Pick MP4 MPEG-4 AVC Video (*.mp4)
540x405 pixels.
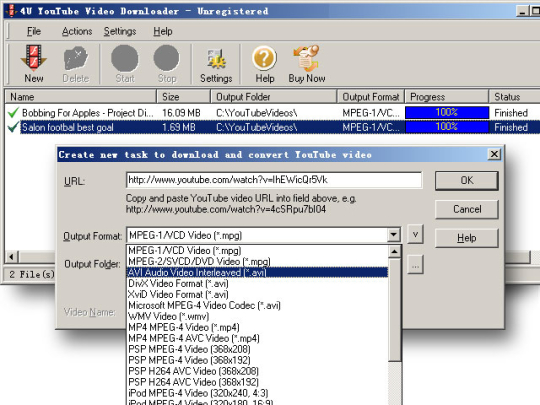tap(257, 338)
